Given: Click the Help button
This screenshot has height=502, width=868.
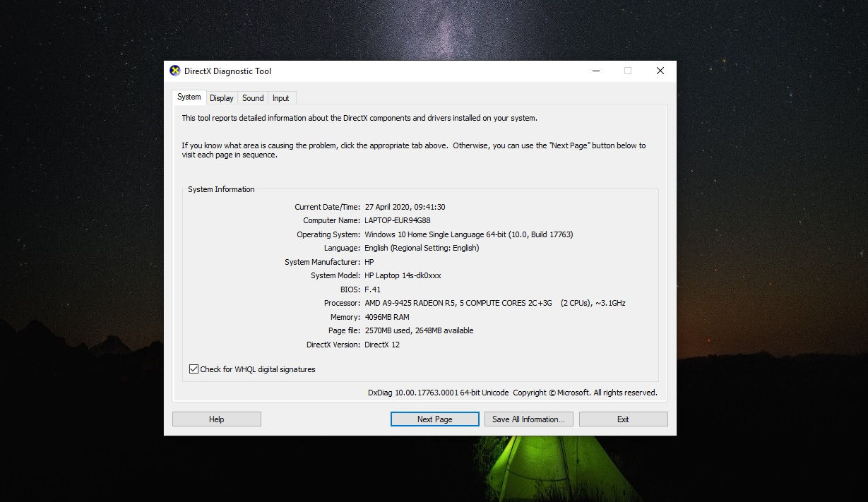Looking at the screenshot, I should click(x=216, y=419).
